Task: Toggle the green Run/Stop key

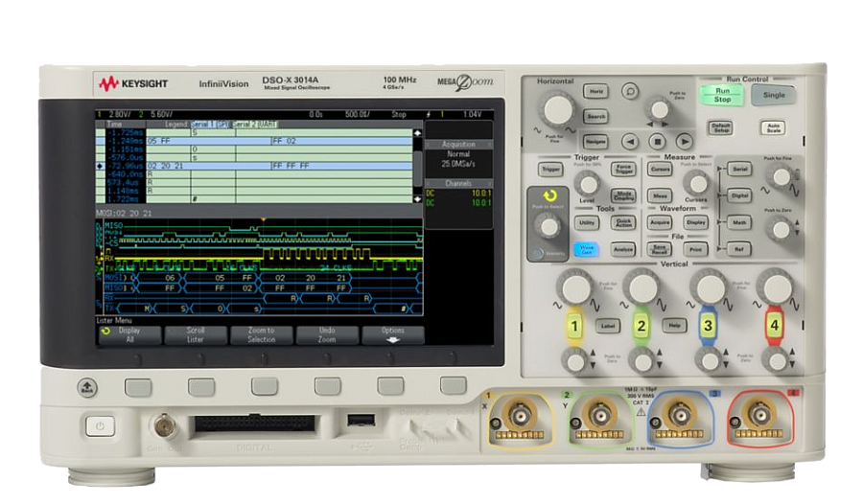Action: pos(722,95)
